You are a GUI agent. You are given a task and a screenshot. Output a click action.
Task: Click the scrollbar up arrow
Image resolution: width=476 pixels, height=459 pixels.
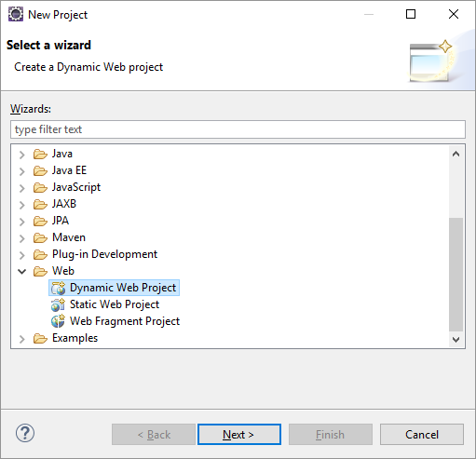[x=456, y=154]
